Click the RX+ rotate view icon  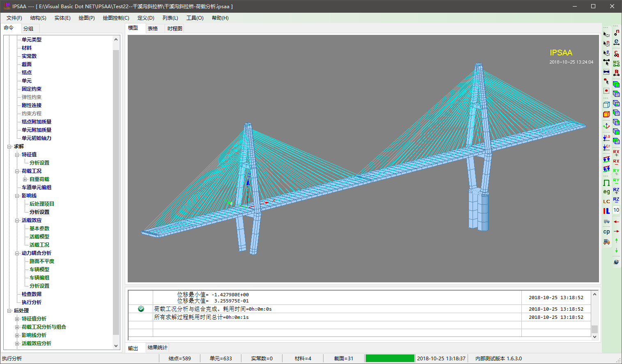point(616,153)
